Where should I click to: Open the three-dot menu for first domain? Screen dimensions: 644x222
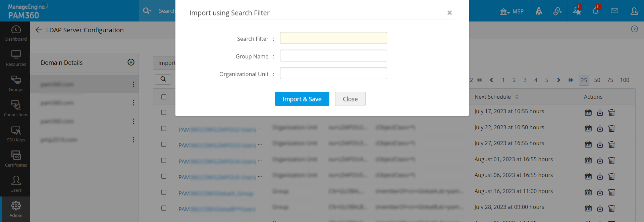coord(133,84)
